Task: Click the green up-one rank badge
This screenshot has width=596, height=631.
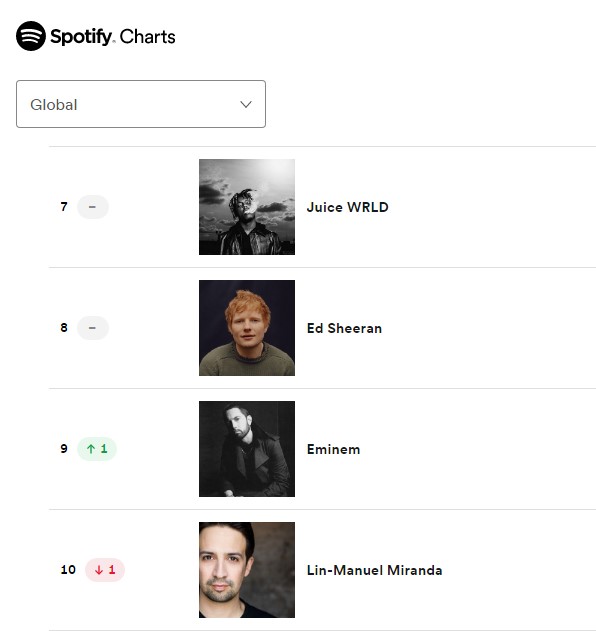Action: tap(97, 449)
